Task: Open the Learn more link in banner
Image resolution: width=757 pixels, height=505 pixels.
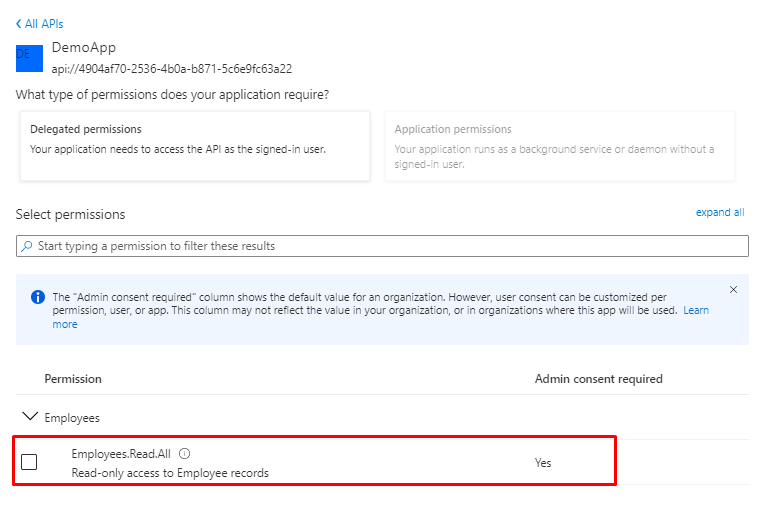Action: pos(696,310)
